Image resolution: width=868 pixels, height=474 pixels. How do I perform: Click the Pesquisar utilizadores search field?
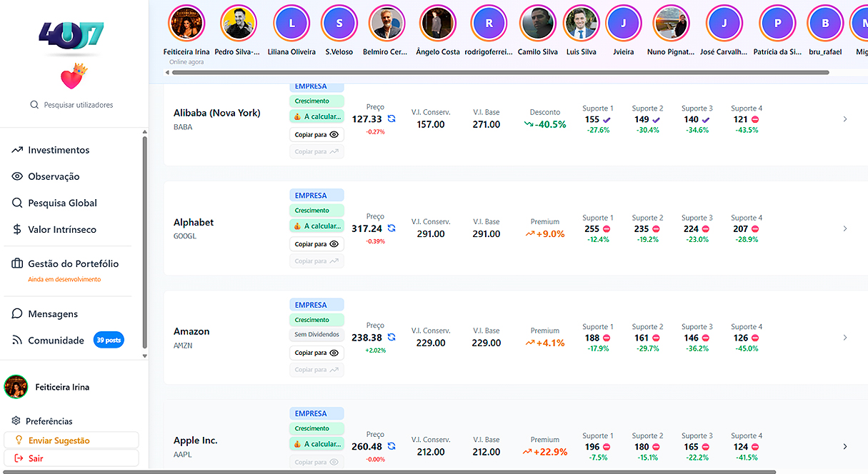point(78,105)
